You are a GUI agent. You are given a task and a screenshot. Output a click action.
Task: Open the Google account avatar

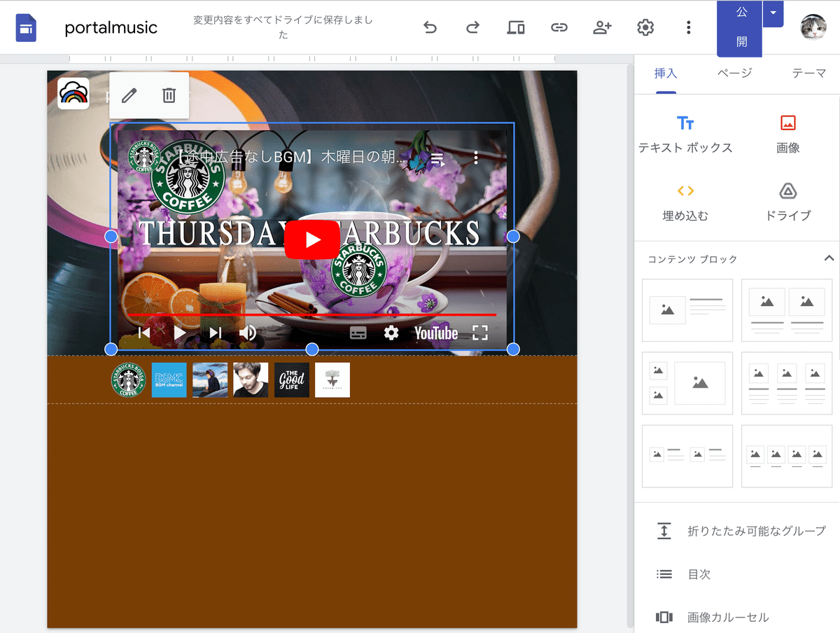coord(813,27)
